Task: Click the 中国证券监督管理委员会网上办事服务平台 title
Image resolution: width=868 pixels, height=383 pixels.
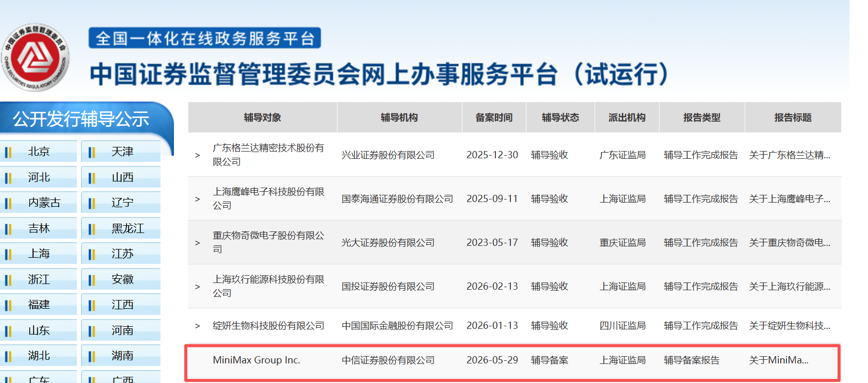Action: click(x=379, y=74)
